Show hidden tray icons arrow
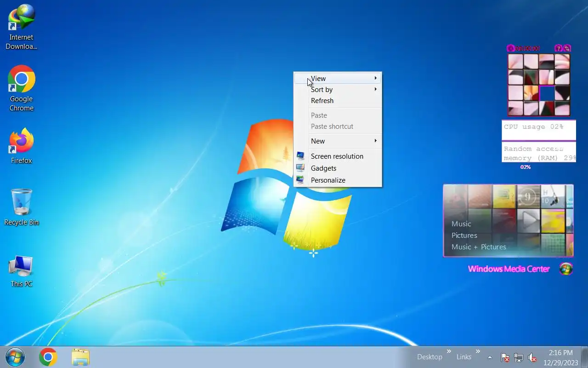The height and width of the screenshot is (368, 588). pyautogui.click(x=490, y=357)
